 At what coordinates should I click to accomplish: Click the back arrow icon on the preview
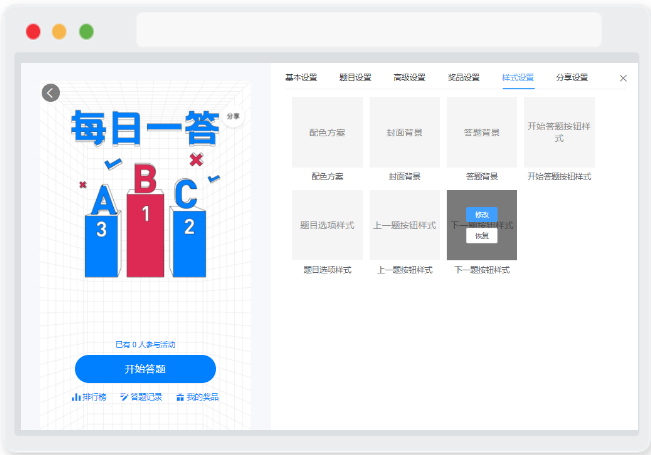pyautogui.click(x=51, y=93)
